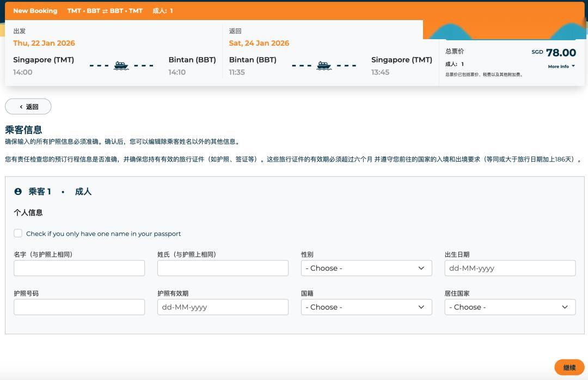Screen dimensions: 588x380
Task: Click the route swap arrows in header
Action: (105, 11)
